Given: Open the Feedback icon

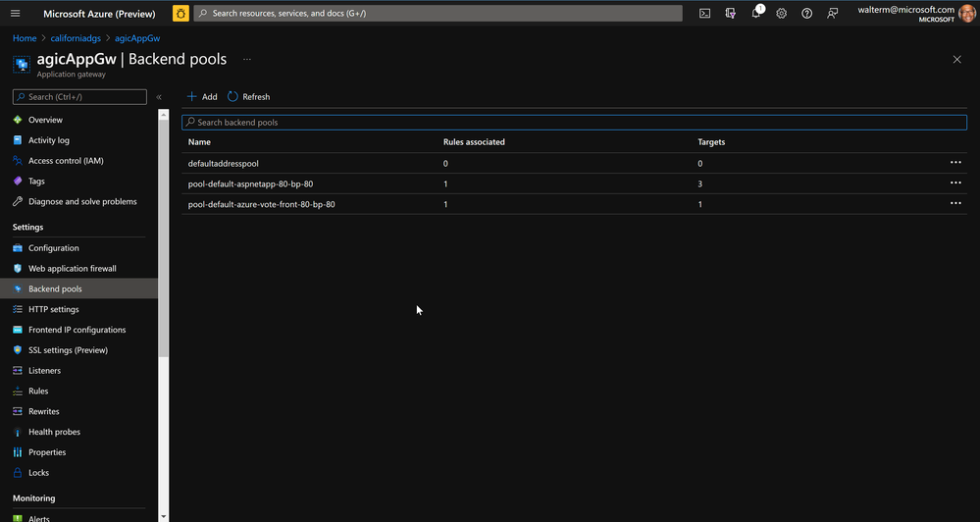Looking at the screenshot, I should (x=833, y=13).
